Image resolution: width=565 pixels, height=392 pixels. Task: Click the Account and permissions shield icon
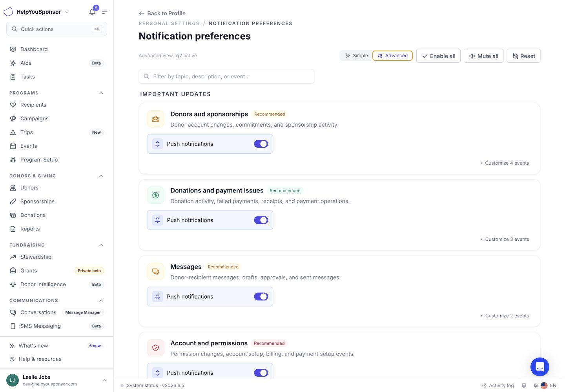[155, 348]
